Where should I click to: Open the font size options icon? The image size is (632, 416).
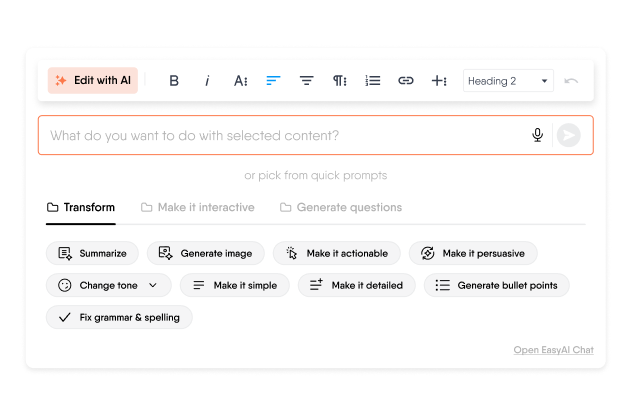tap(241, 81)
